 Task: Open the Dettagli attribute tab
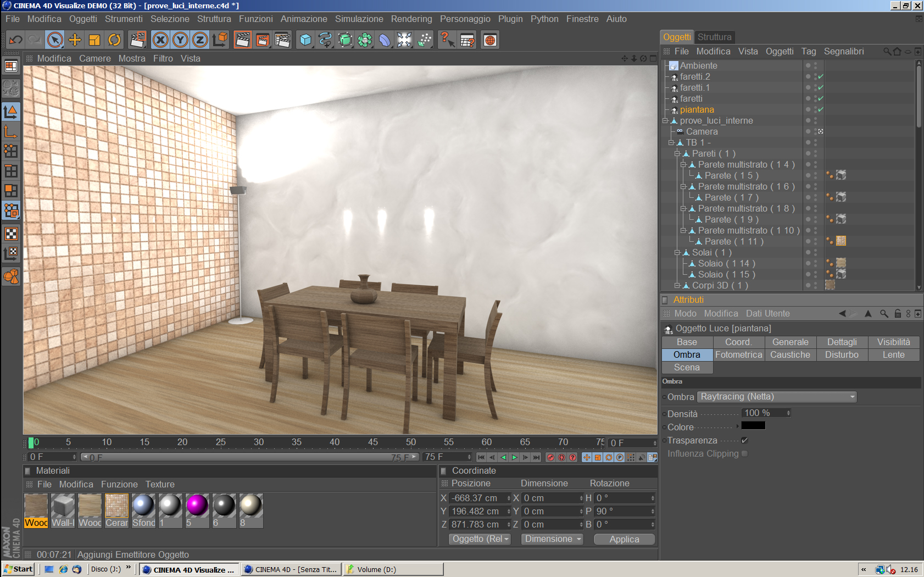(842, 342)
